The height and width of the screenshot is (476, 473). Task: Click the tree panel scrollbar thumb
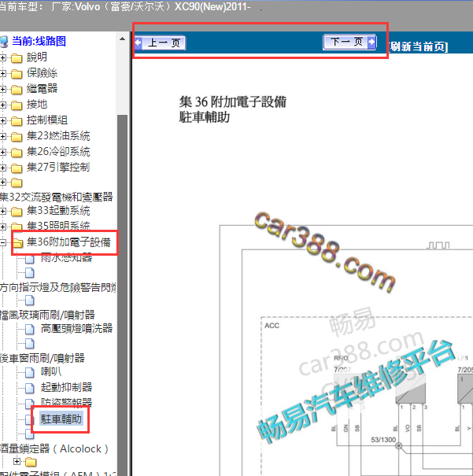pyautogui.click(x=122, y=294)
